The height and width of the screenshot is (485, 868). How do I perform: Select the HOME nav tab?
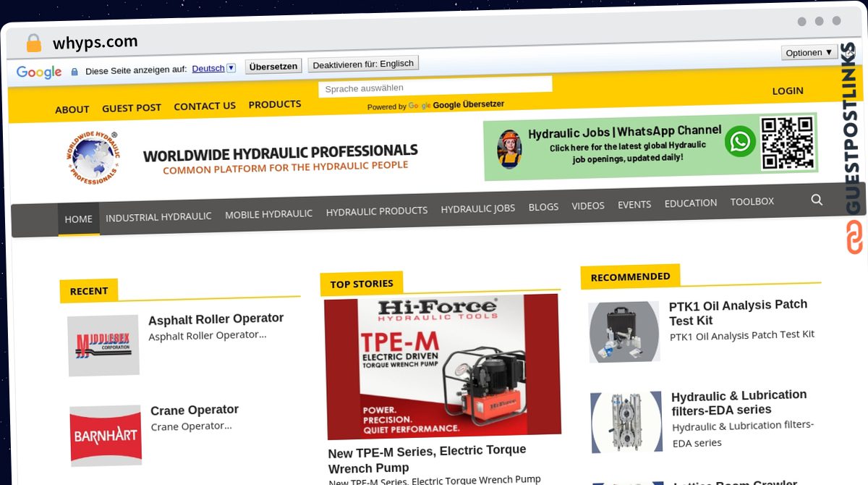click(x=79, y=219)
